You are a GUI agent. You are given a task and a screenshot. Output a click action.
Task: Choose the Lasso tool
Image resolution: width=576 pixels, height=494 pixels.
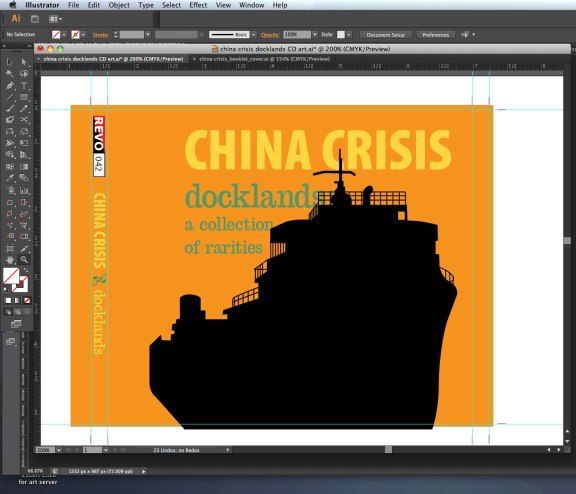pos(24,74)
